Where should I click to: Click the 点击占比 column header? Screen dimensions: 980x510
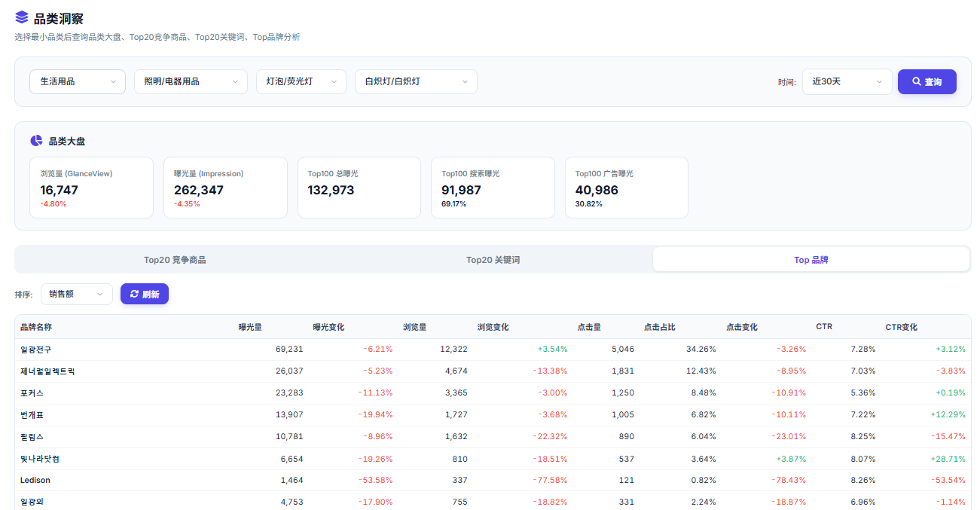tap(659, 327)
